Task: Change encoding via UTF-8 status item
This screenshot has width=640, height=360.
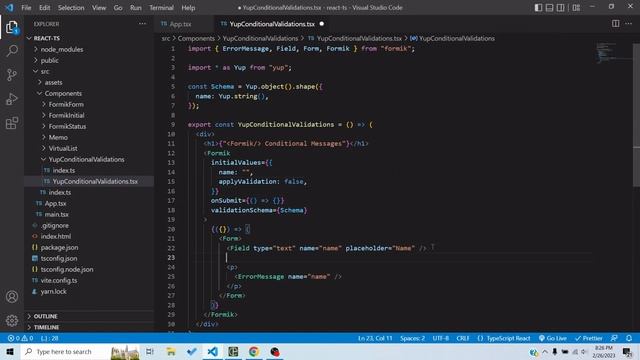Action: pos(440,338)
